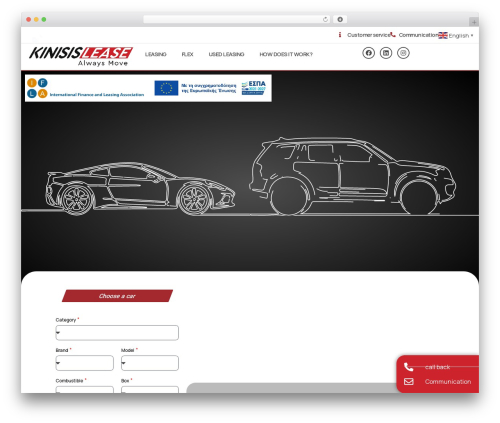The height and width of the screenshot is (423, 500).
Task: Open the Model dropdown
Action: click(x=150, y=363)
